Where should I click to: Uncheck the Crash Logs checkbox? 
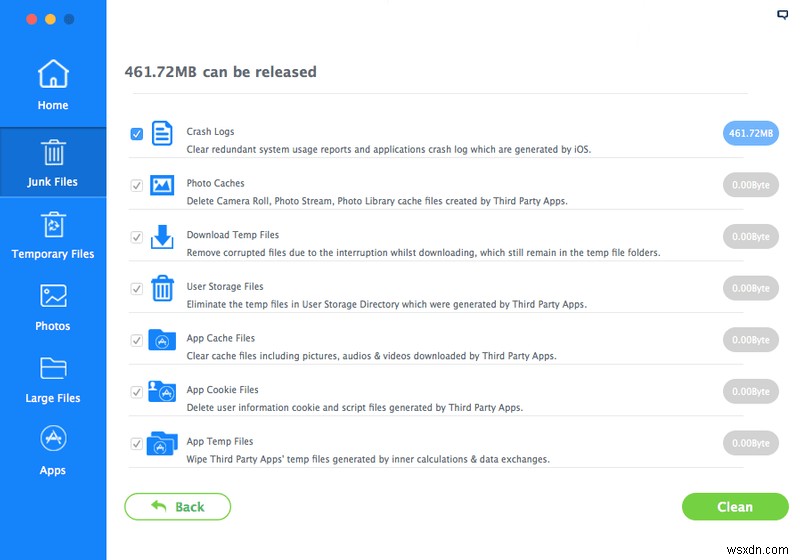tap(136, 134)
